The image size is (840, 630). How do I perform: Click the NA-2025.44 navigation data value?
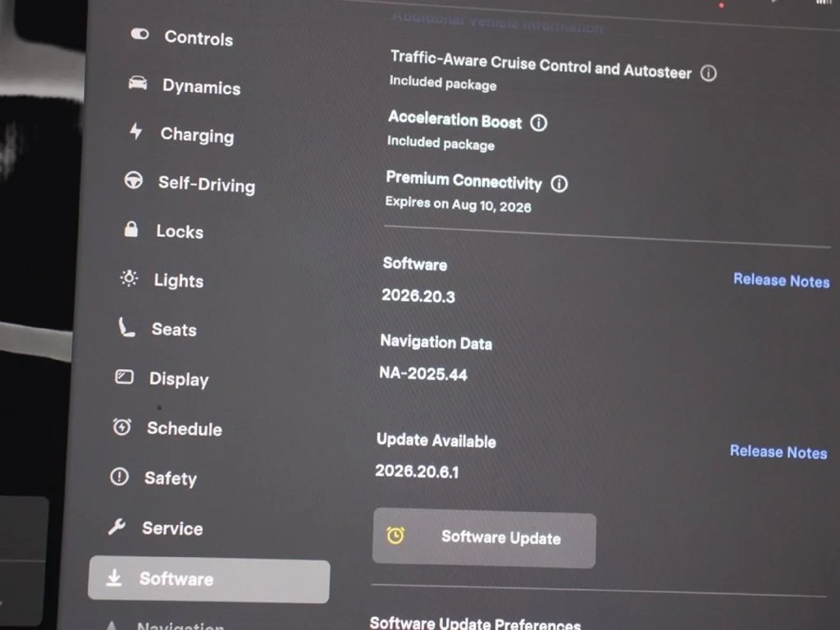pos(423,373)
